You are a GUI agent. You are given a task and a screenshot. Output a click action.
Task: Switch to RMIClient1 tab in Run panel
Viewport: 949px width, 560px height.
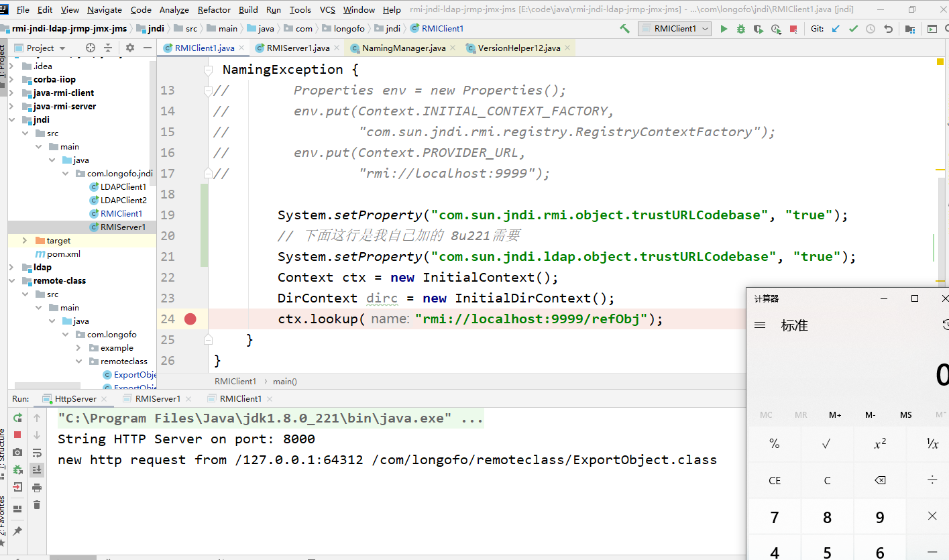(240, 398)
